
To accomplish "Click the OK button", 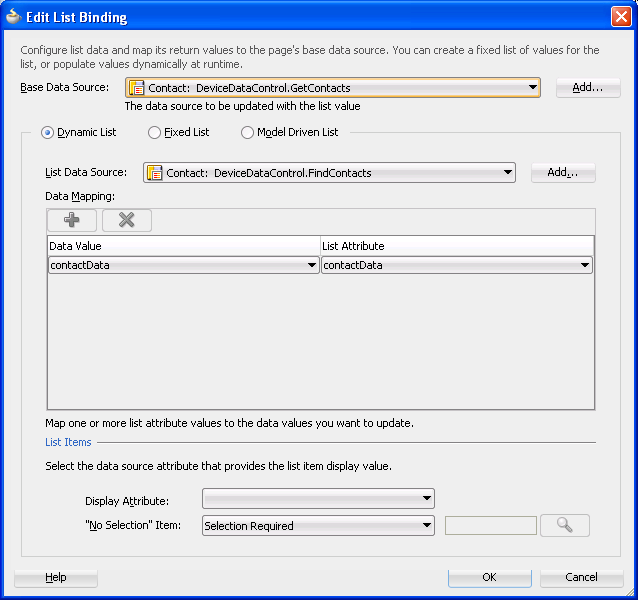I will 489,577.
